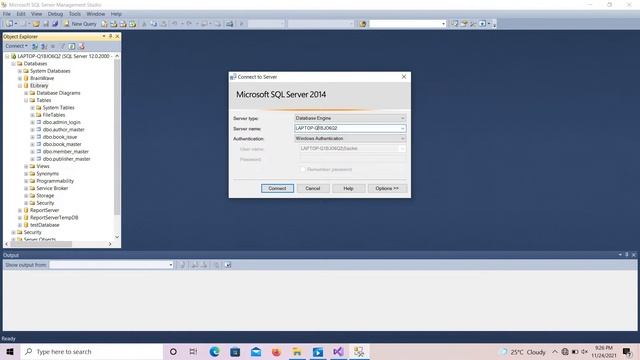This screenshot has height=360, width=640.
Task: Click the Object Explorer horizontal scrollbar
Action: [41, 244]
